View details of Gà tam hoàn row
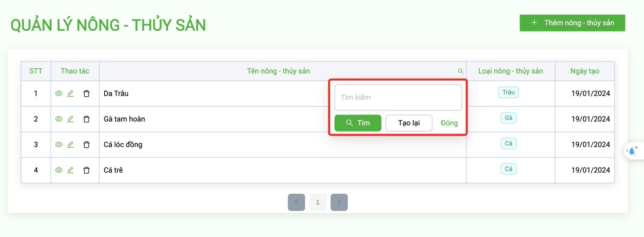 (59, 119)
